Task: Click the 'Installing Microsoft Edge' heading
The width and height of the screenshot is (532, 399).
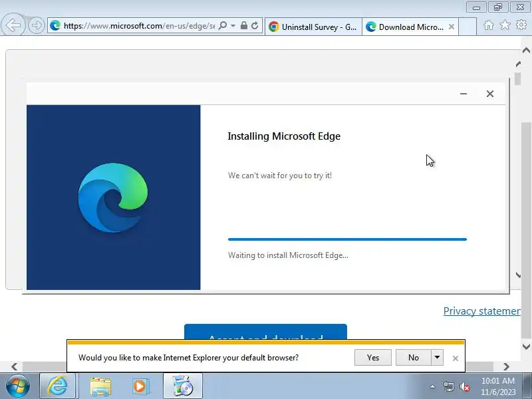Action: pos(284,136)
